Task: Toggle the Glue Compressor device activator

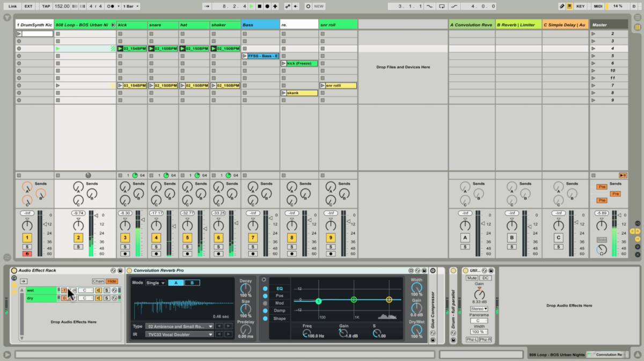Action: coord(433,270)
